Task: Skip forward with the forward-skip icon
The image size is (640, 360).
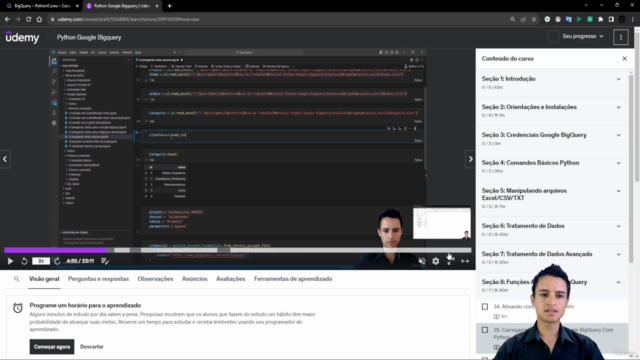Action: 57,261
